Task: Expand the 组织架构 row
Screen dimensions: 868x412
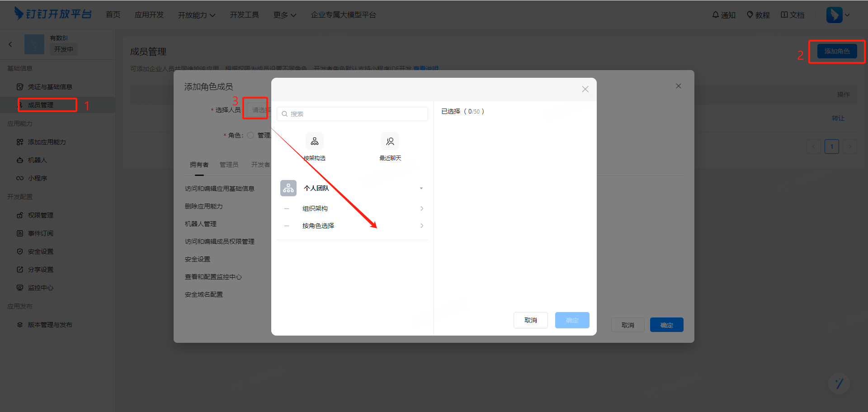Action: click(421, 208)
